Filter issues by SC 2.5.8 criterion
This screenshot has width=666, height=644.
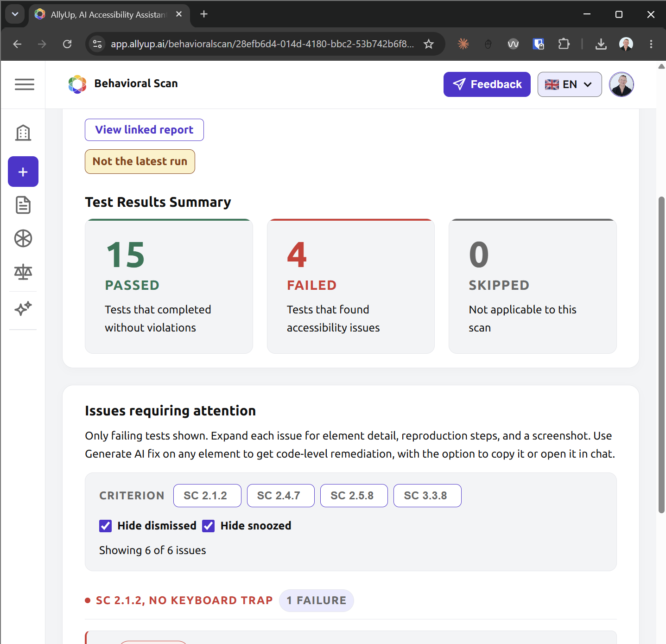pos(354,496)
